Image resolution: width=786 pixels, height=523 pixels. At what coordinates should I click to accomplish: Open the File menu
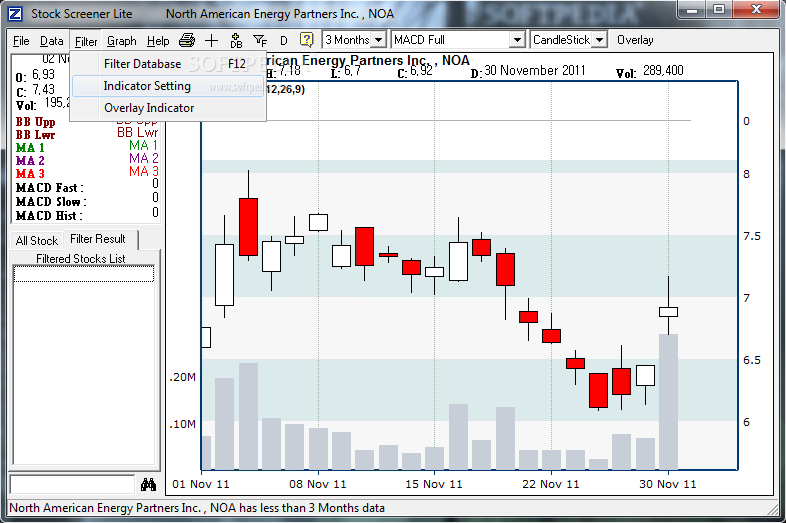click(x=21, y=41)
